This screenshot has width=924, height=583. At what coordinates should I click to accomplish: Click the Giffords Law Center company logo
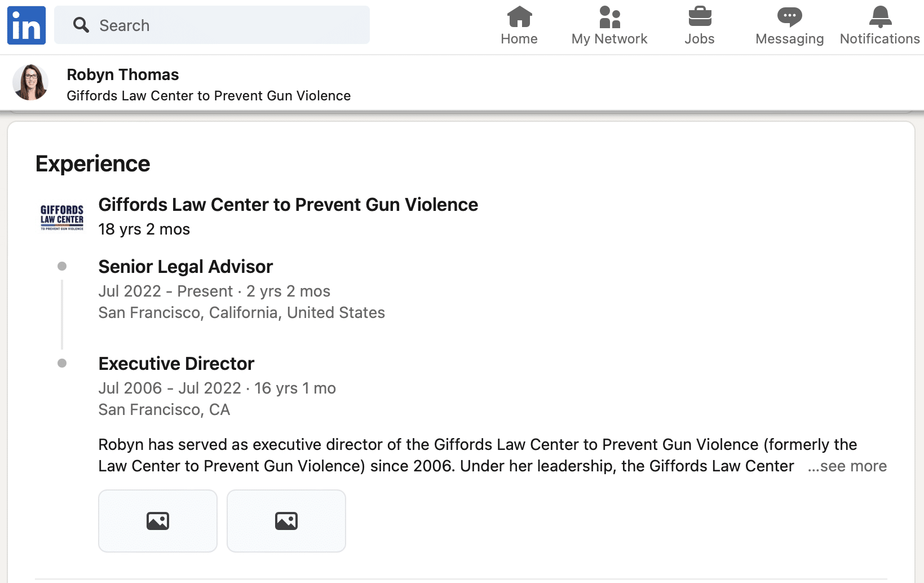(62, 217)
